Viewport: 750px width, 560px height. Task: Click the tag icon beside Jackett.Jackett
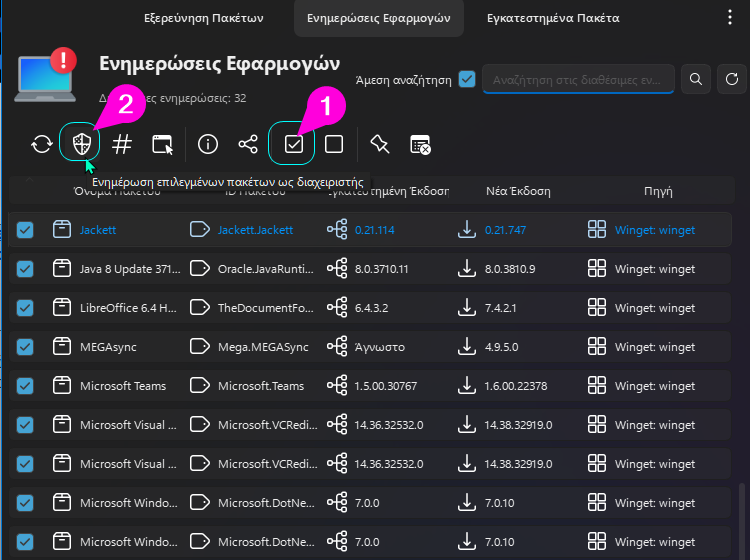(x=199, y=230)
